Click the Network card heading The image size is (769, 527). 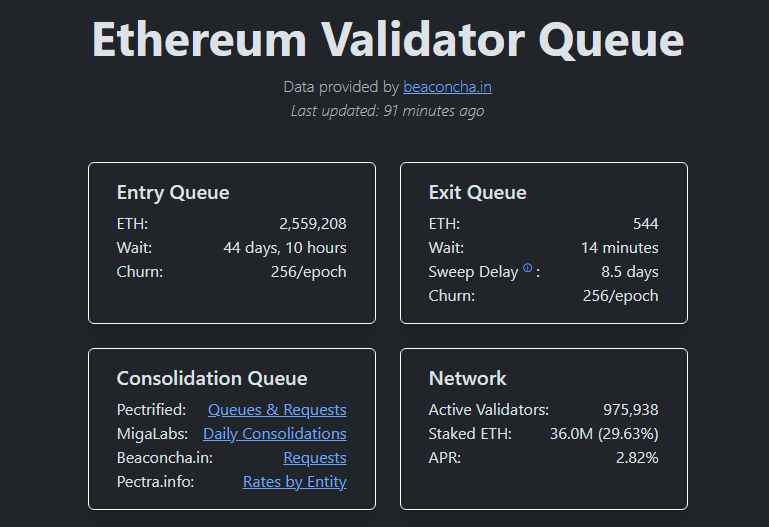(x=467, y=379)
